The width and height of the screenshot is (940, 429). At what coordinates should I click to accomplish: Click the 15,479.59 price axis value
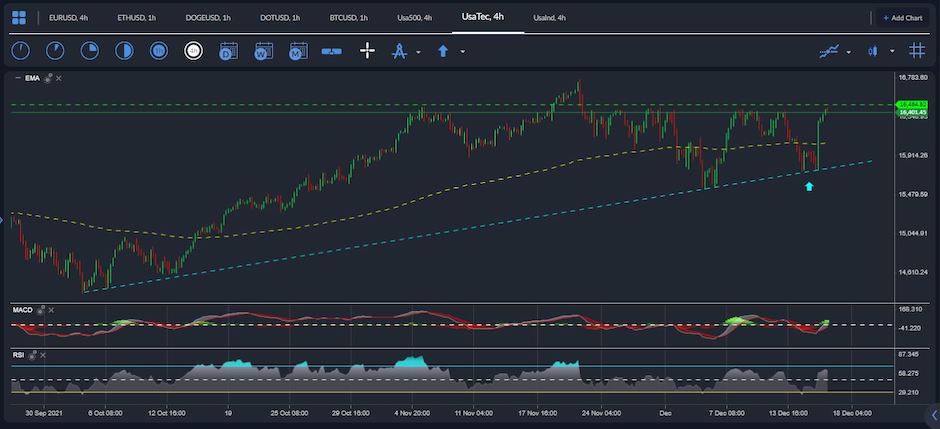912,194
